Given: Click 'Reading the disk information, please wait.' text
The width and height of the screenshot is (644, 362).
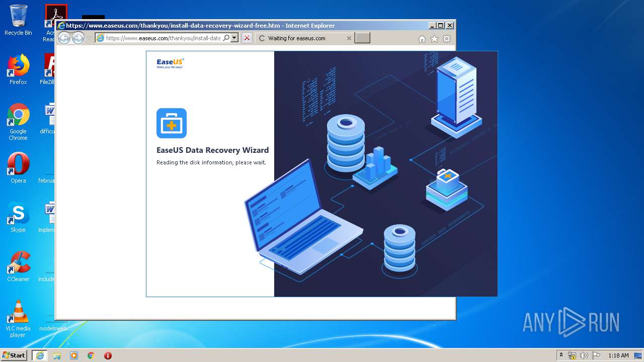Looking at the screenshot, I should (x=211, y=162).
